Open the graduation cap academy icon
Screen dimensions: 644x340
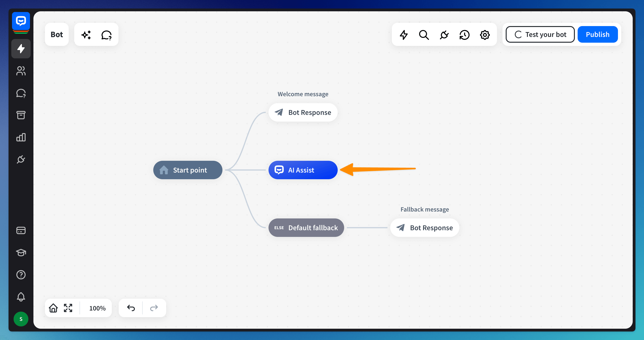pos(21,252)
